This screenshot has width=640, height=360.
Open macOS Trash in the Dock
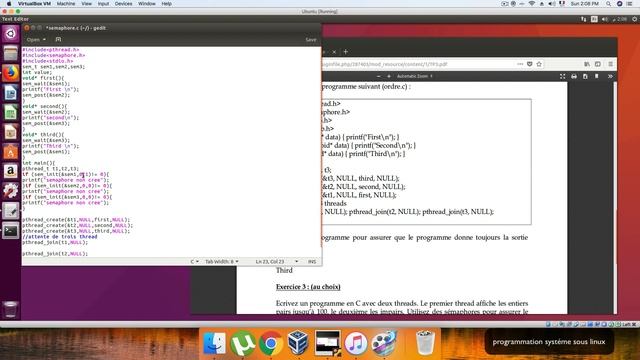click(x=425, y=343)
